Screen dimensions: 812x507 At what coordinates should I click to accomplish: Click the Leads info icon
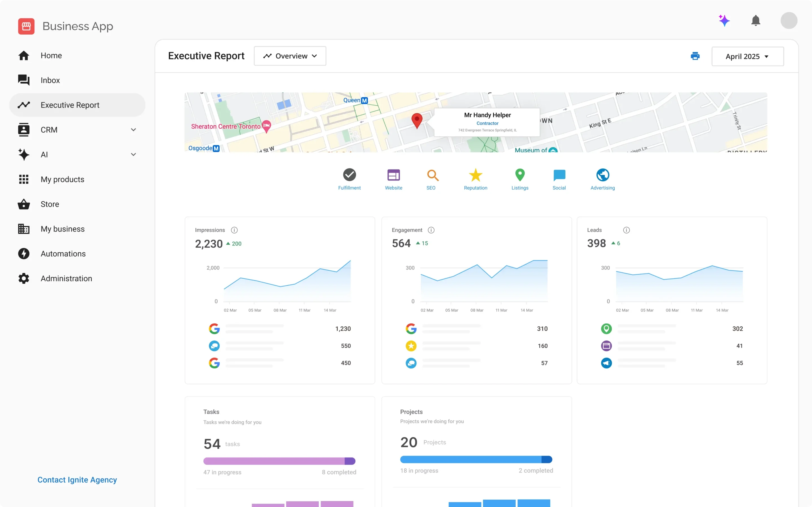pyautogui.click(x=626, y=230)
